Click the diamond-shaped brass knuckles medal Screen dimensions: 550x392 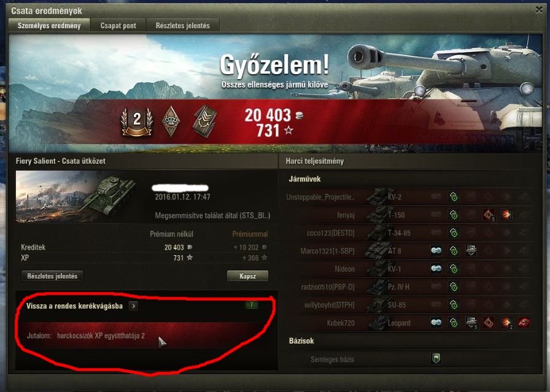click(171, 121)
